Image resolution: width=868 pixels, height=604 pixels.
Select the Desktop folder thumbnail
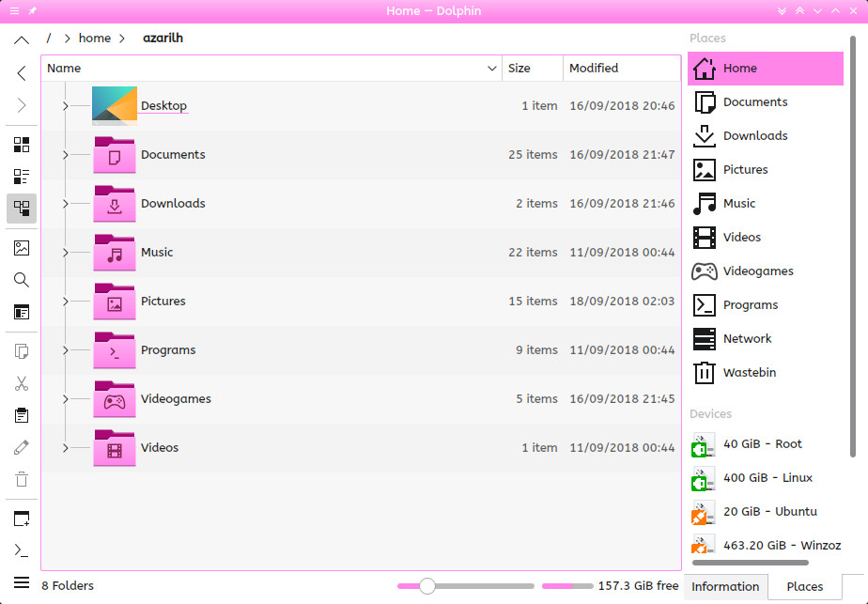115,106
